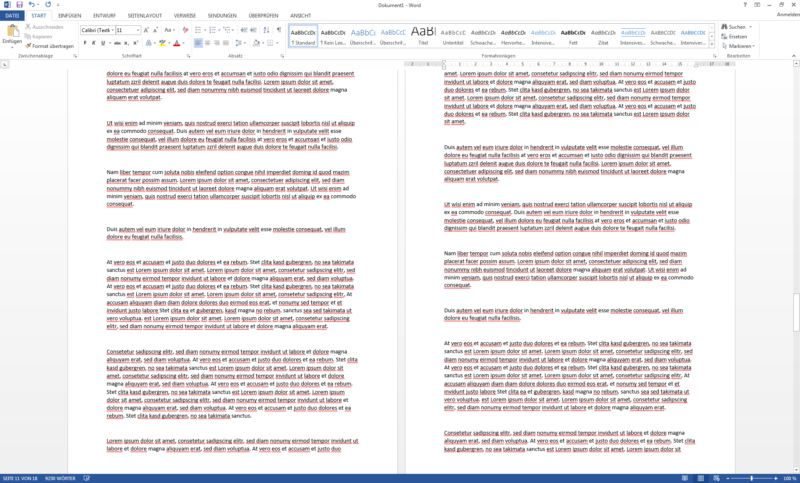Open the ÜBERPRÜFEN ribbon tab
The width and height of the screenshot is (800, 483).
[x=263, y=16]
